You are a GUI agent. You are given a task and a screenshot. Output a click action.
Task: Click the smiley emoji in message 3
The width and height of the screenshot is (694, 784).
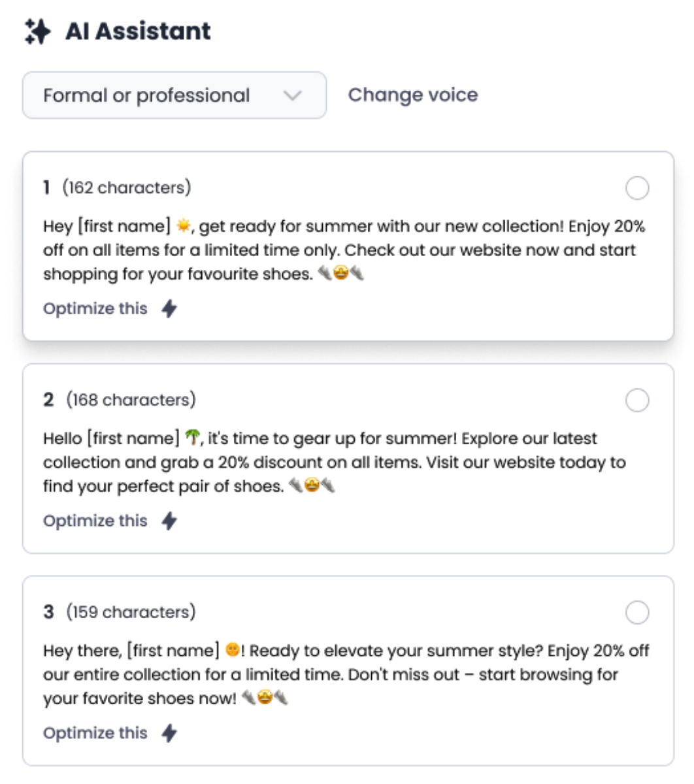point(232,650)
